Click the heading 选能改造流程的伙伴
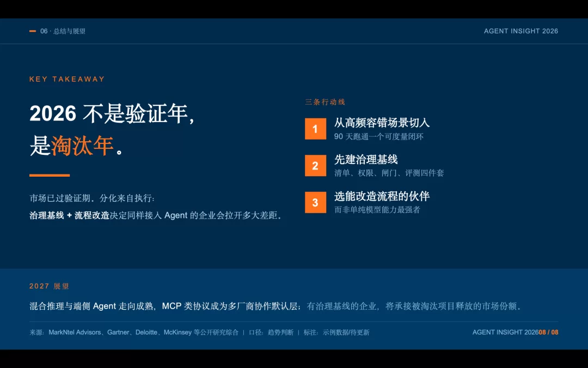The image size is (588, 368). [x=382, y=196]
